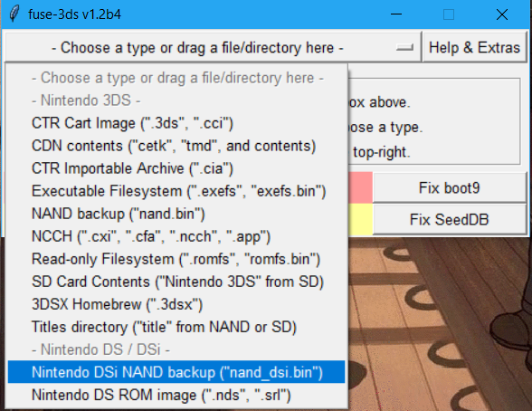The width and height of the screenshot is (532, 411).
Task: Click the red boot9 status indicator
Action: click(x=360, y=187)
